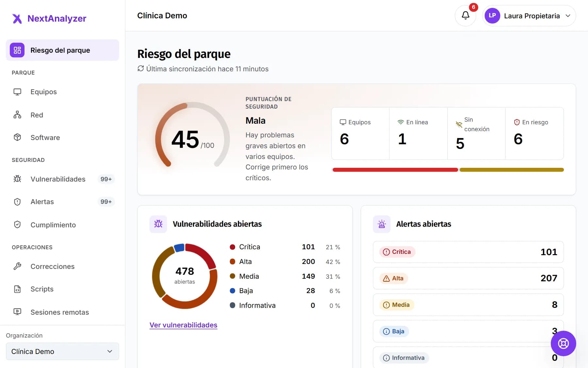Open the Crítica alerts row showing 101
This screenshot has height=368, width=588.
point(468,252)
